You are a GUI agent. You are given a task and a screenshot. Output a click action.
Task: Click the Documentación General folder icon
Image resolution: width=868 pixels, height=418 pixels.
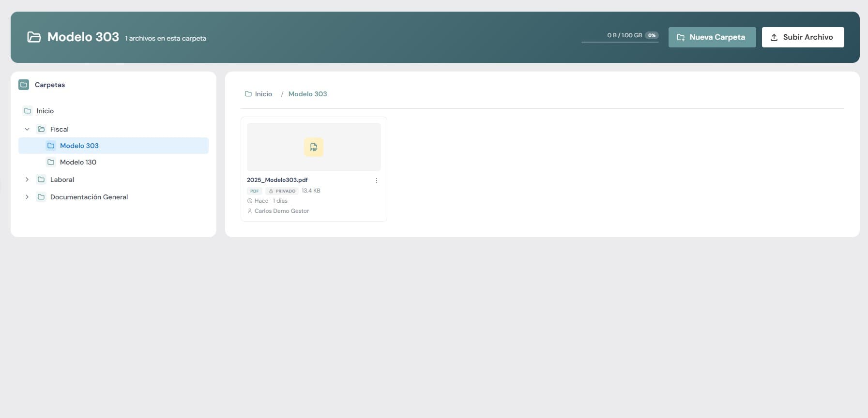pyautogui.click(x=41, y=197)
